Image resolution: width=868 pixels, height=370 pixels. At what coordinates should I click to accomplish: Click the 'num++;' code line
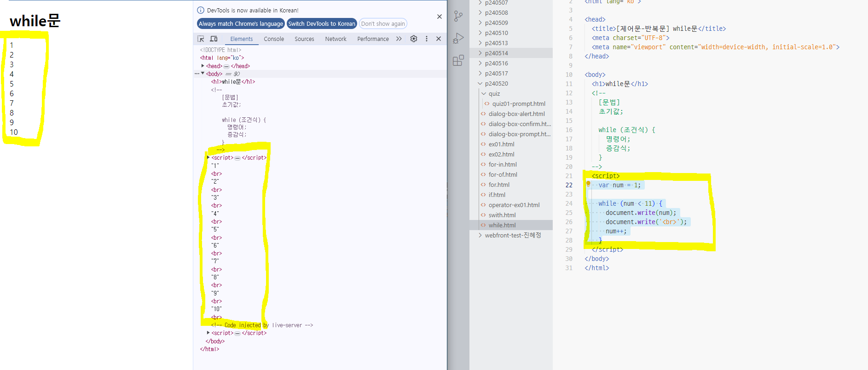(616, 231)
